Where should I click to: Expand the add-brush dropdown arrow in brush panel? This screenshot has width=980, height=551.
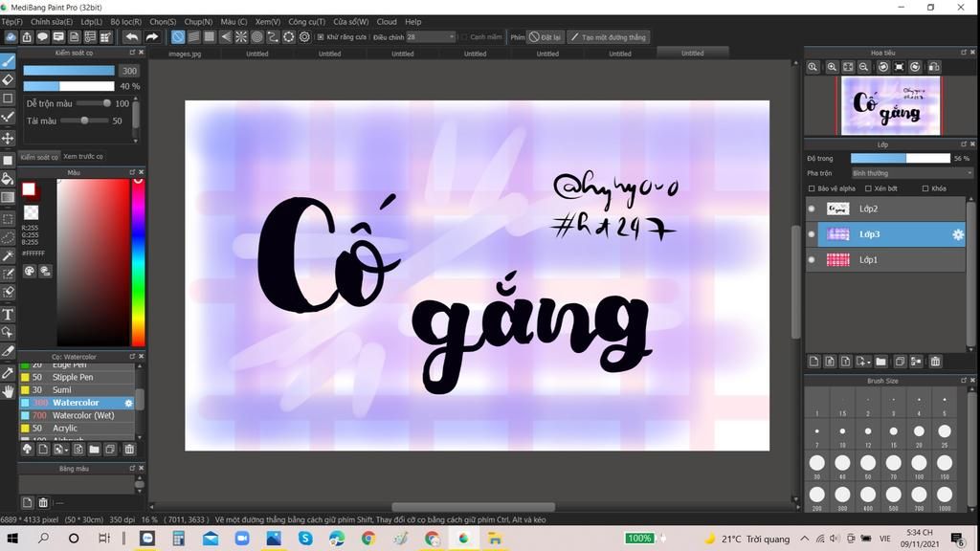66,451
